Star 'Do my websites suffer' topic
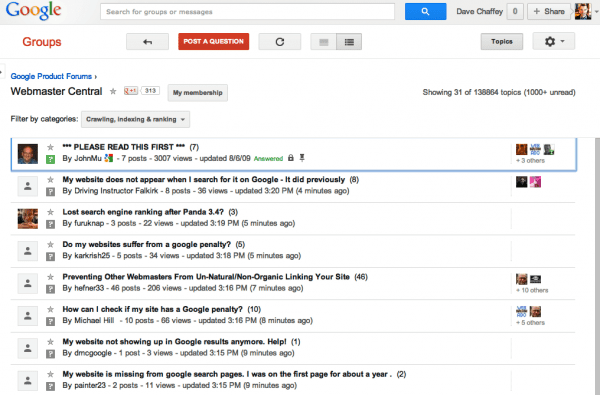The image size is (600, 395). (50, 244)
